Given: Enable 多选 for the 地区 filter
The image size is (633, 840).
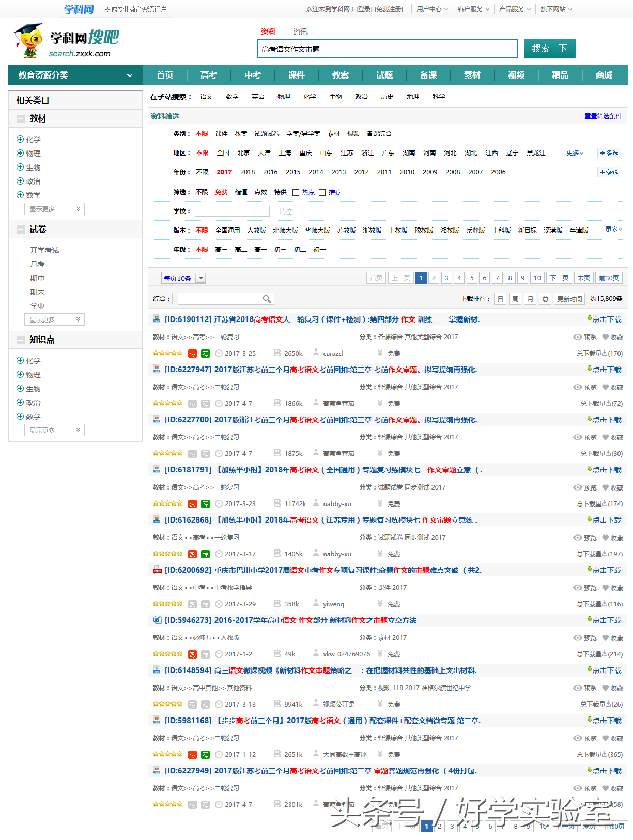Looking at the screenshot, I should click(609, 153).
